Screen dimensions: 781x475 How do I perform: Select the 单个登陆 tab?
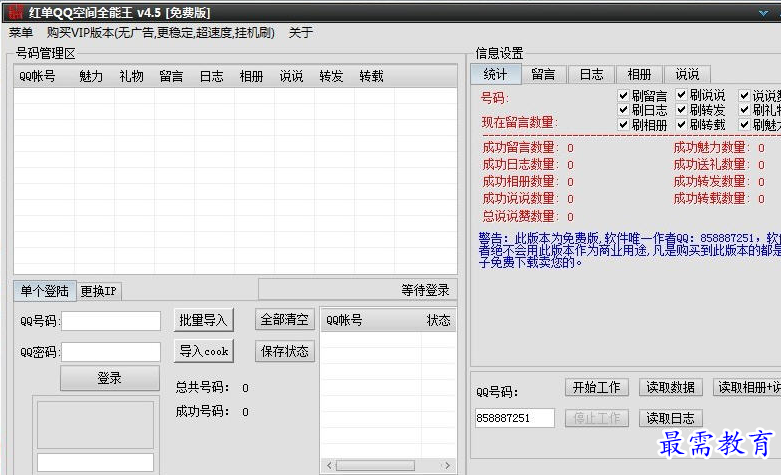pos(45,291)
